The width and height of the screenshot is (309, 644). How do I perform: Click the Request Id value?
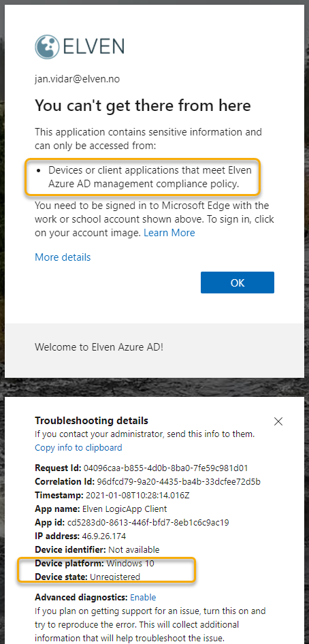165,468
